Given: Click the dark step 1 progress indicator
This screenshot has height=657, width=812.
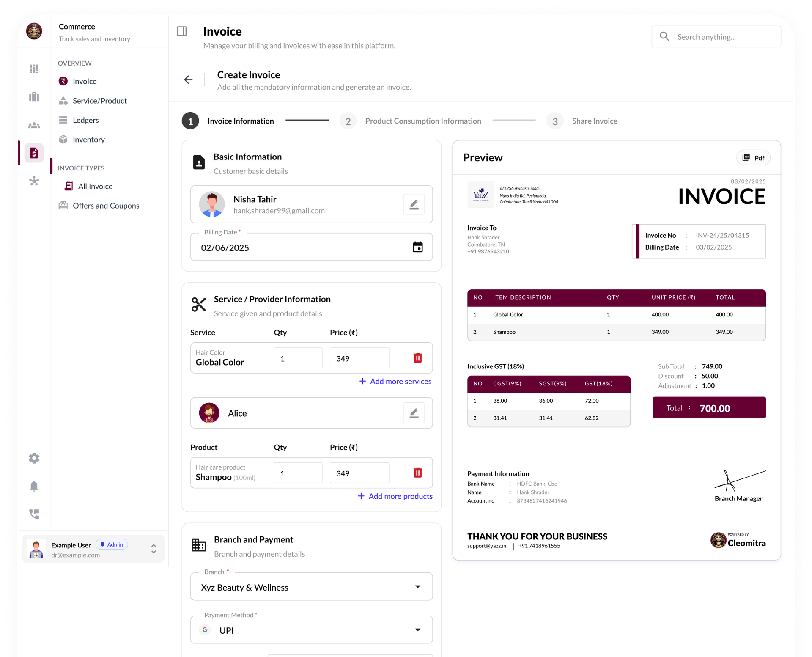Looking at the screenshot, I should point(190,121).
